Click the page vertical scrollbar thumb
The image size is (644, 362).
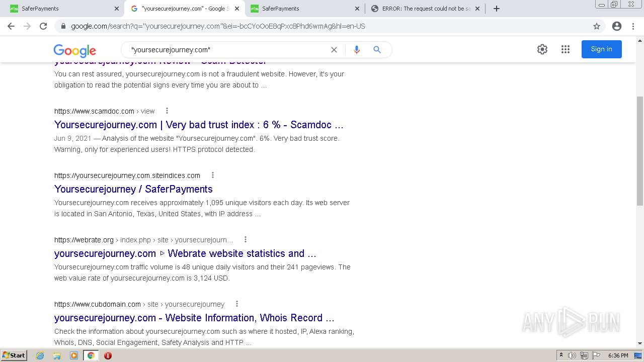click(640, 151)
